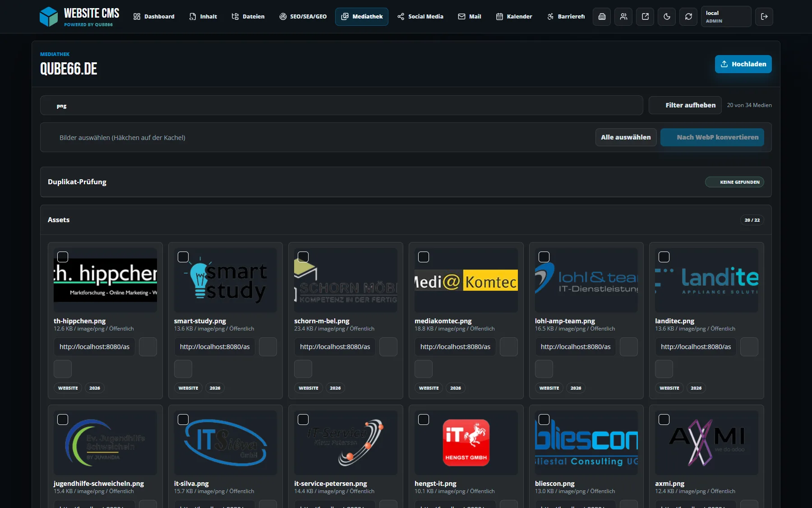The height and width of the screenshot is (508, 812).
Task: Open the building icon button in header
Action: 602,17
